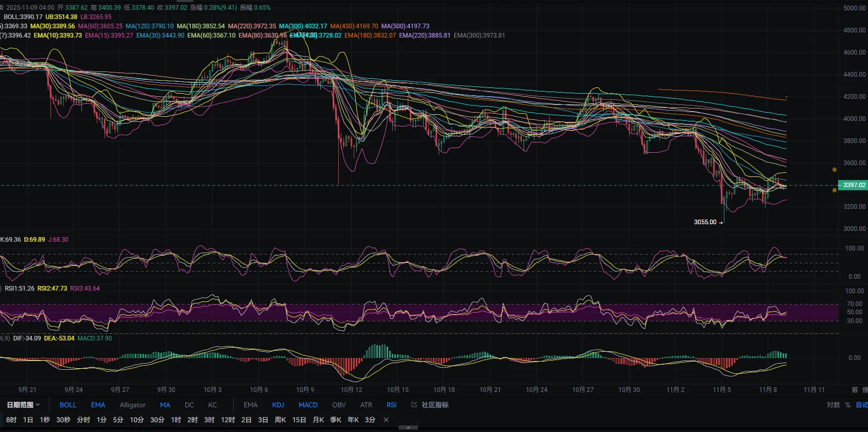Click the upper orange marker dot near 3600
This screenshot has width=868, height=432.
[x=835, y=169]
